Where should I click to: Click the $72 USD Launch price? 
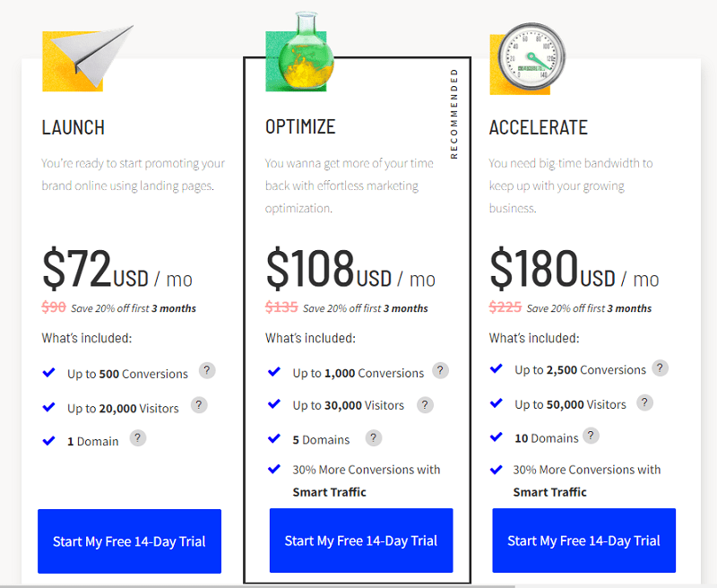tap(117, 269)
